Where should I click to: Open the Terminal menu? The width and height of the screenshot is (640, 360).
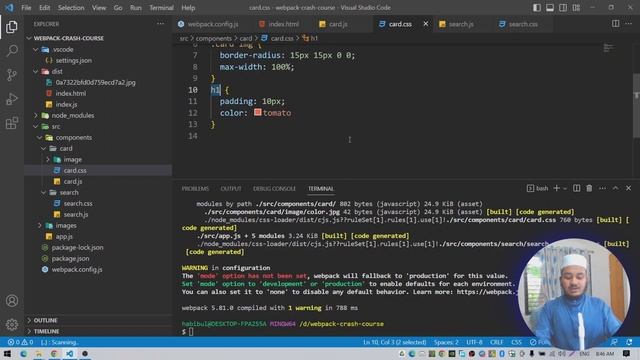tap(161, 8)
